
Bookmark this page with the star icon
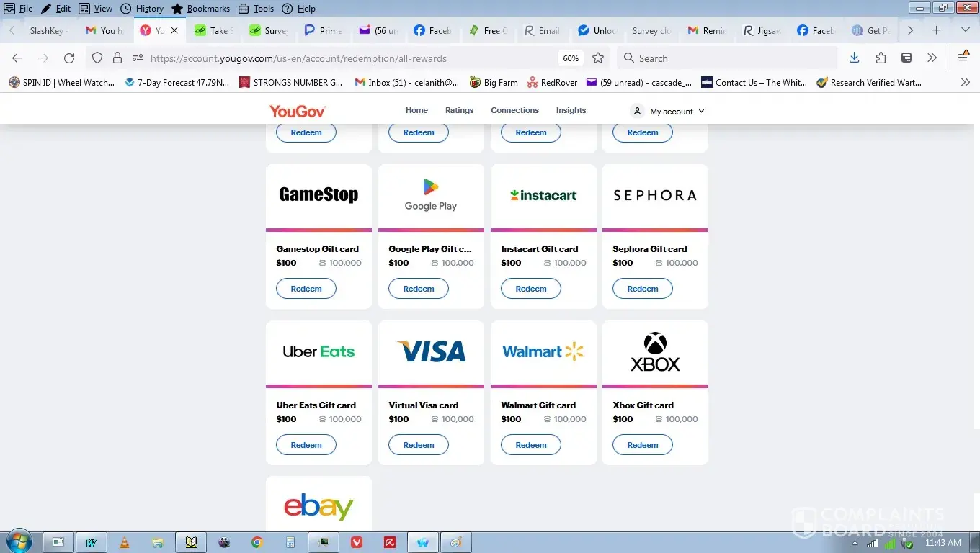pyautogui.click(x=598, y=58)
